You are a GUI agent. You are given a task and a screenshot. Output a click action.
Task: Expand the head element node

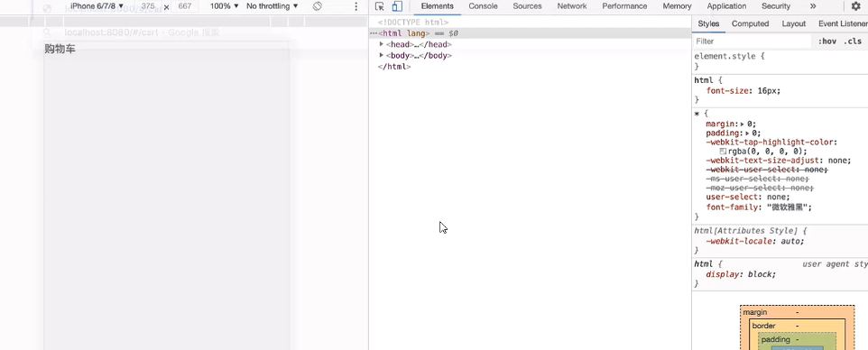(382, 44)
